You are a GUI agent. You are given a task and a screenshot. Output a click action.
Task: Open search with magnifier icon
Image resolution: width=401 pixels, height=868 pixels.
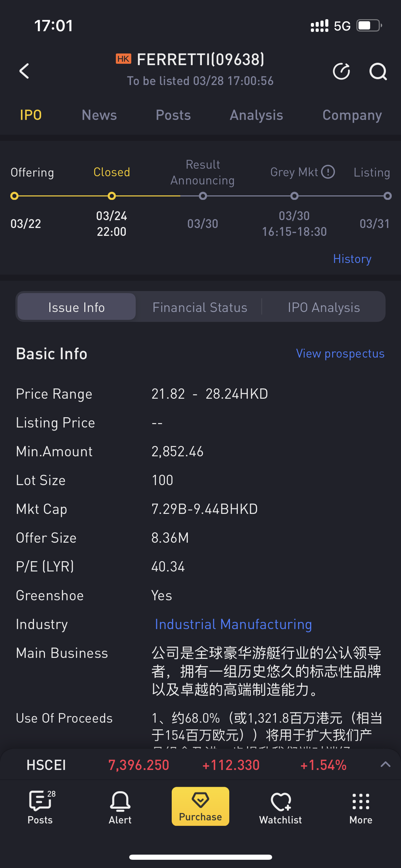tap(378, 71)
